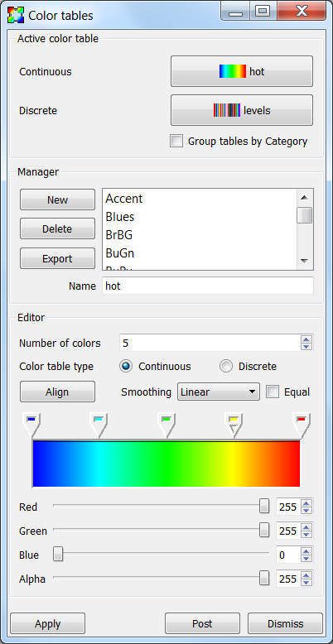Click the Color tables window title icon
Image resolution: width=333 pixels, height=644 pixels.
tap(16, 15)
